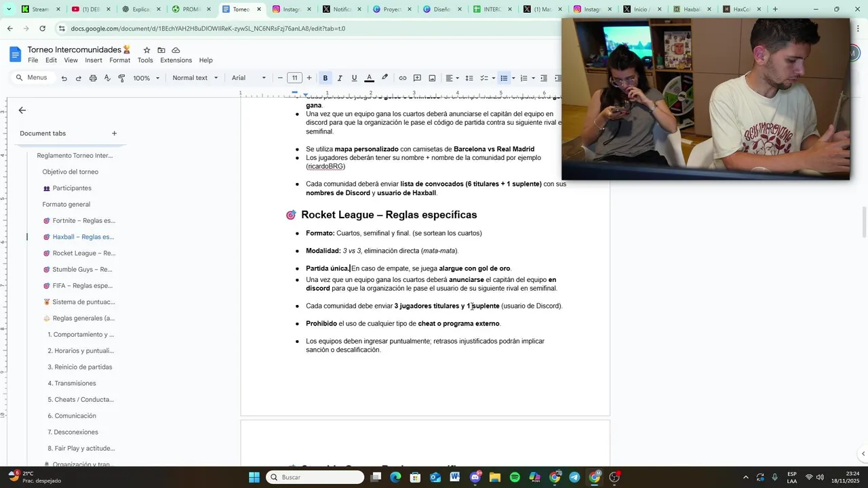The height and width of the screenshot is (488, 868).
Task: Click the Windows Start button
Action: coord(254,477)
